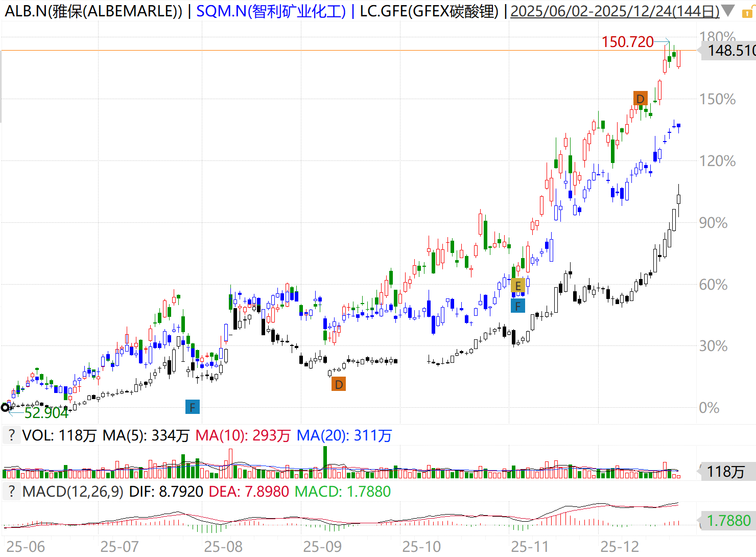This screenshot has height=557, width=756.
Task: Select the ALB.N Albemarle ticker label
Action: pyautogui.click(x=93, y=11)
